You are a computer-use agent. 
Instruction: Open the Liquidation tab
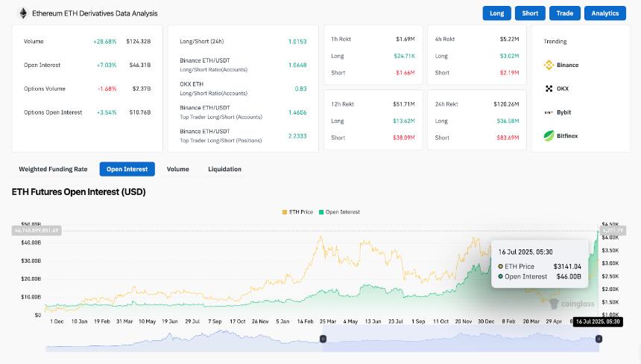224,169
